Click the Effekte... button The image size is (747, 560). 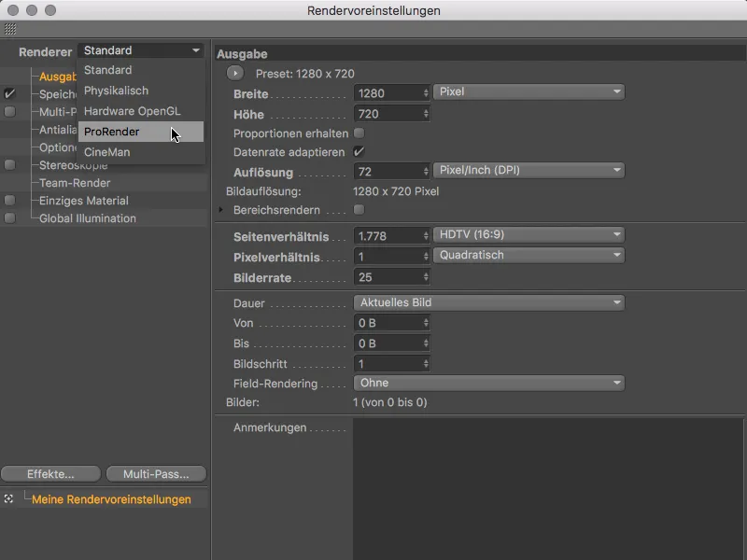tap(50, 473)
